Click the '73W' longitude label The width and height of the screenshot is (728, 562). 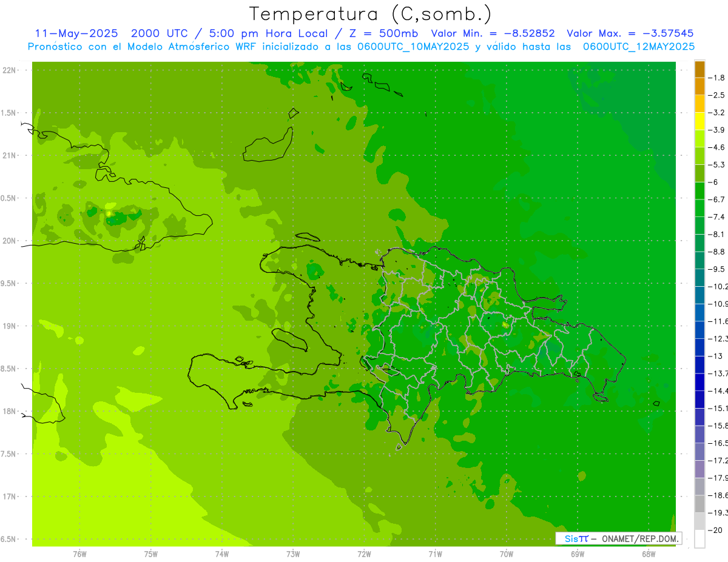click(x=293, y=554)
